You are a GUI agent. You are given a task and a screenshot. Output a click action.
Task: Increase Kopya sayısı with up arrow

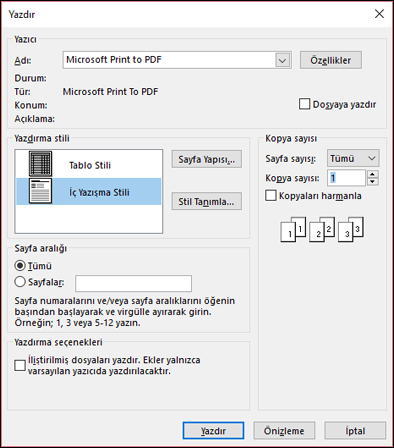[373, 174]
